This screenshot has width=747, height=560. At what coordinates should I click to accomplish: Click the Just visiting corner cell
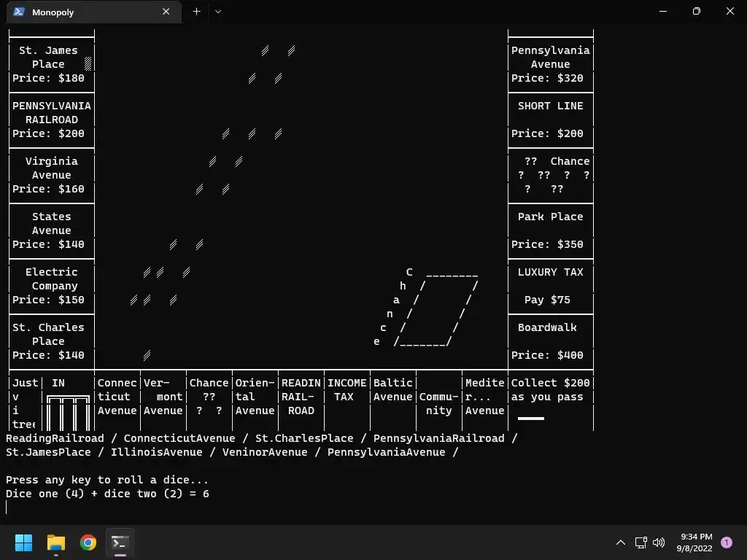(x=25, y=402)
